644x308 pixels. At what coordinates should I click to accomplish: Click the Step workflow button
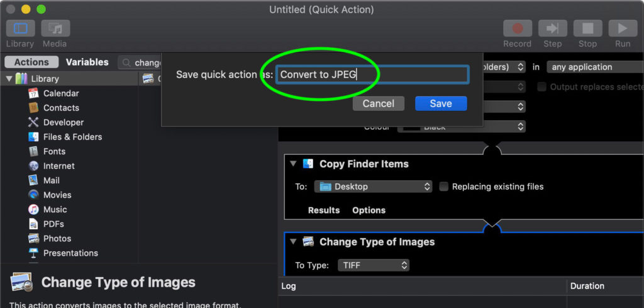552,28
